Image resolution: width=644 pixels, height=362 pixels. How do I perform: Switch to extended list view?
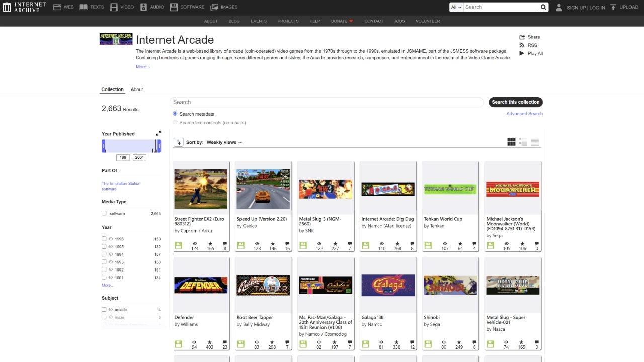click(523, 142)
